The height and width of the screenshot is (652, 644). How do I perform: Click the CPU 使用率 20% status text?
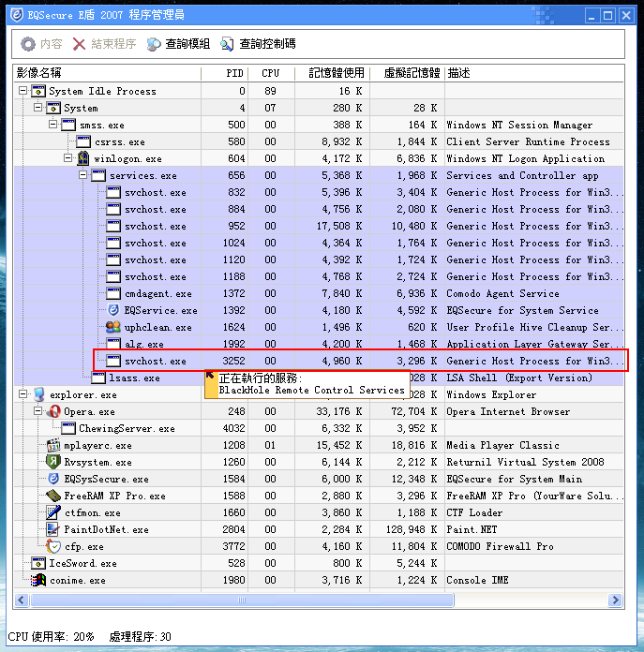point(51,636)
